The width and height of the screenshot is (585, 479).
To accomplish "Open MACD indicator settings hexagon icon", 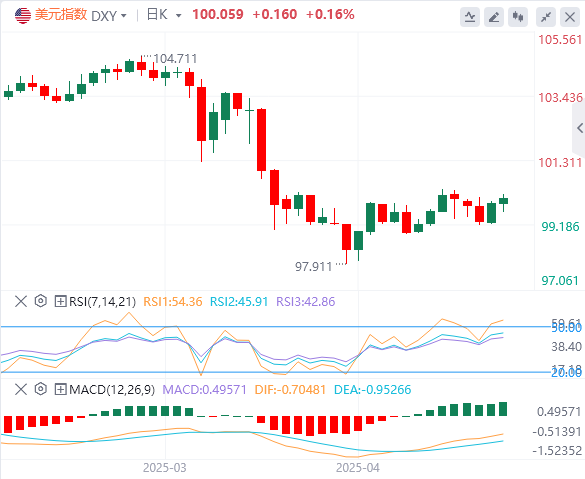I will (x=41, y=389).
